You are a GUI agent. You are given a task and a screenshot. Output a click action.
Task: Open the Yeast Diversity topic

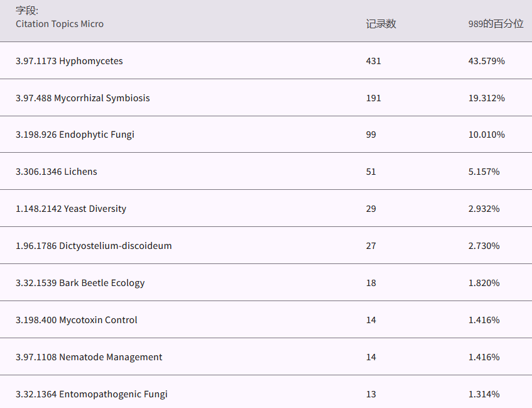[70, 209]
